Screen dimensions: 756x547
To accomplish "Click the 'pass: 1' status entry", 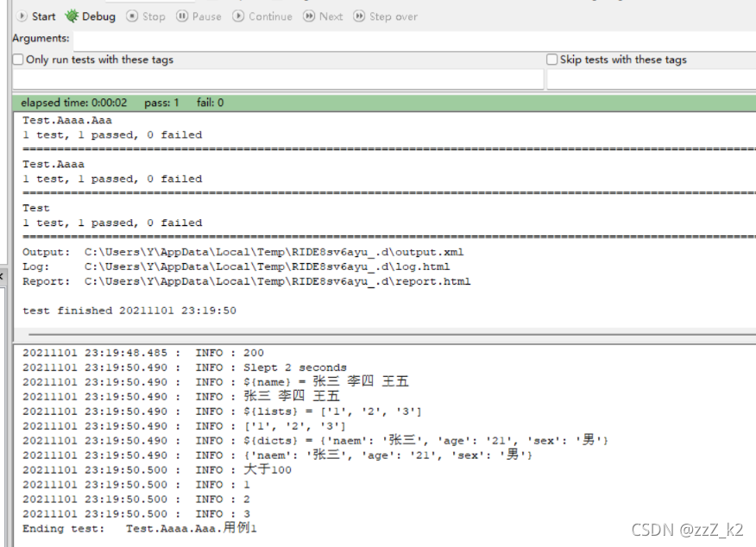I will point(161,103).
